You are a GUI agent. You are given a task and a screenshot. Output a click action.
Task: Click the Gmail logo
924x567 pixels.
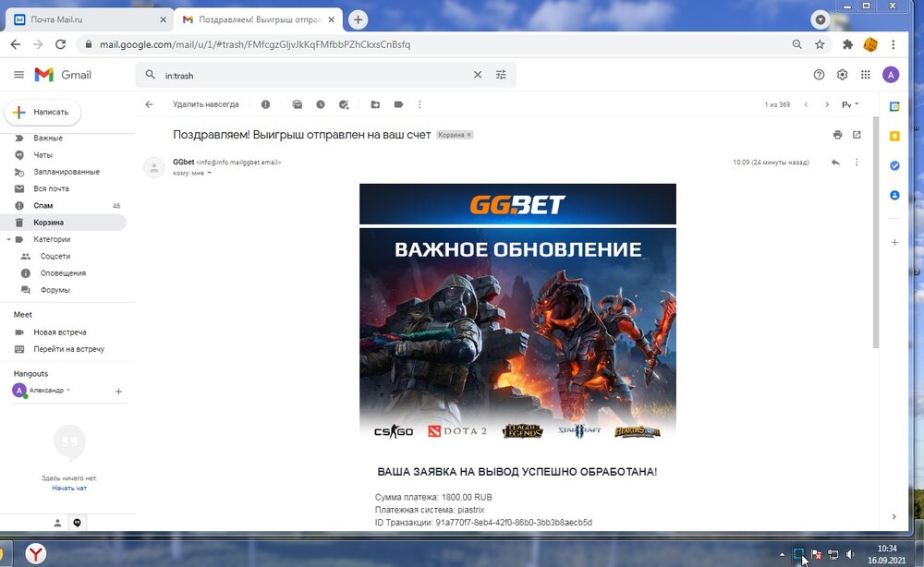tap(63, 75)
